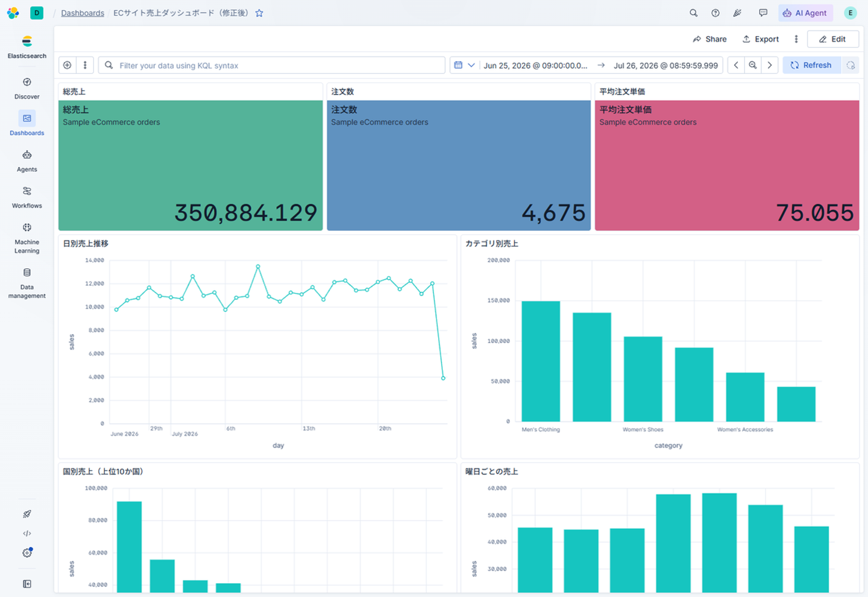The height and width of the screenshot is (597, 868).
Task: Open Workflows from the sidebar
Action: click(x=27, y=197)
